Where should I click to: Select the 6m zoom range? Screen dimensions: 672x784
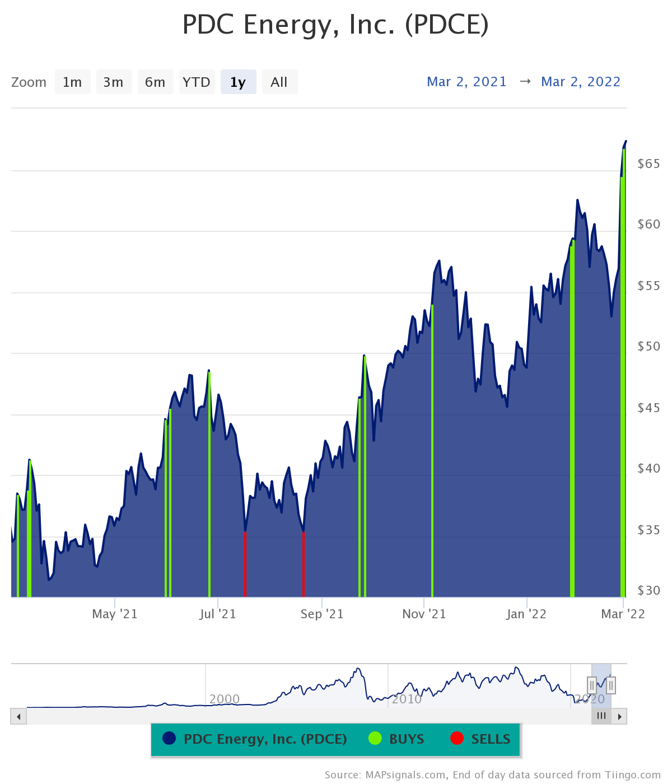click(155, 82)
